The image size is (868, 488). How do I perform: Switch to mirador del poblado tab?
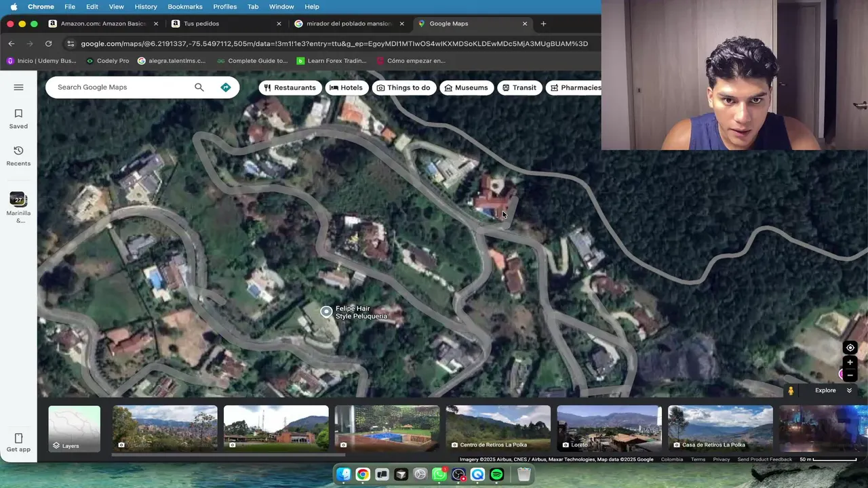(x=349, y=24)
